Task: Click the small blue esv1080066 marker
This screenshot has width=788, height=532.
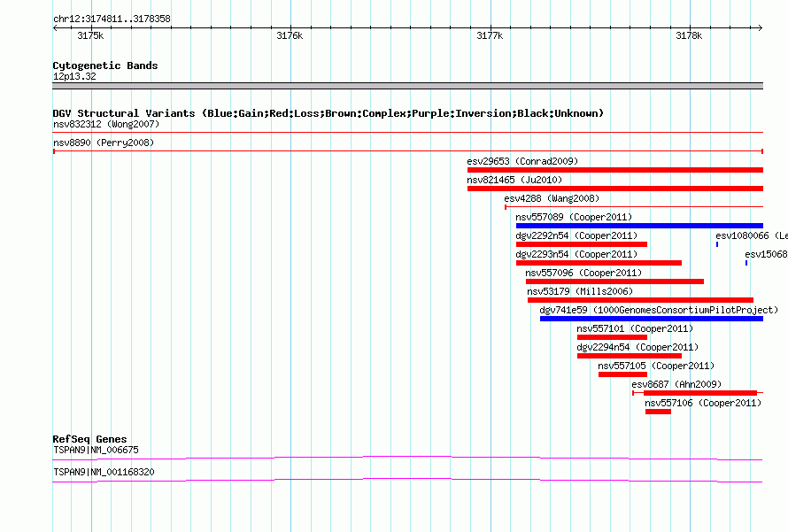Action: coord(717,244)
